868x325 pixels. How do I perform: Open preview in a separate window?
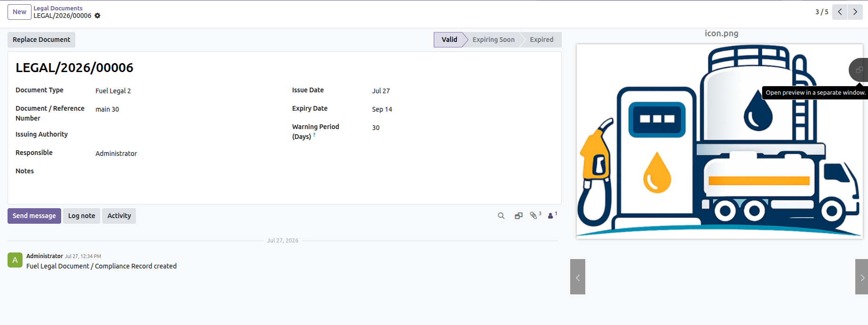859,70
